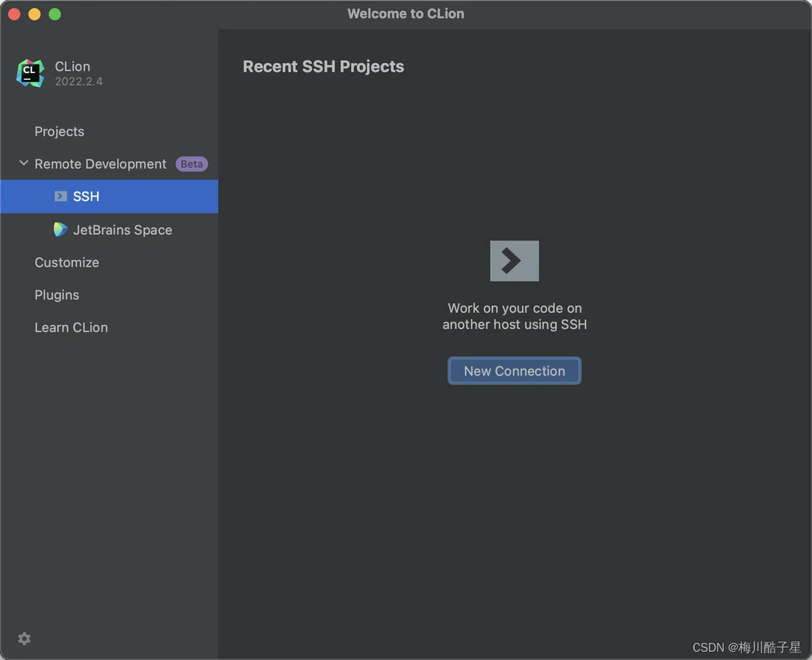The image size is (812, 660).
Task: Click the CLion version number 2022.2.4
Action: (x=78, y=81)
